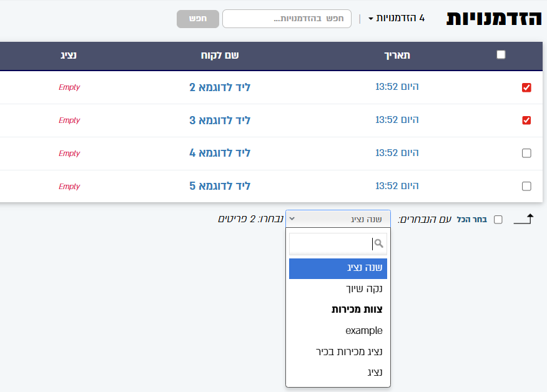Click the magnifier icon in dropdown search
547x392 pixels.
pos(378,243)
